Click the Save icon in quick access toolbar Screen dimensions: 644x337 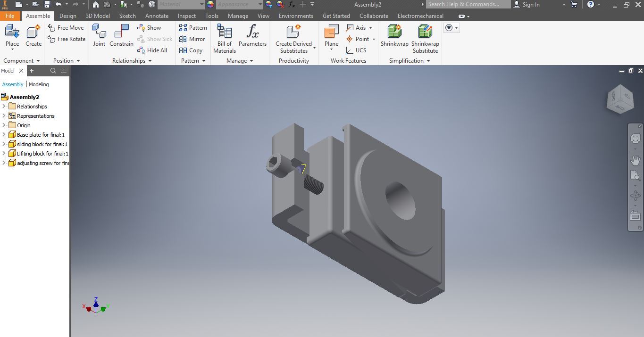[47, 4]
